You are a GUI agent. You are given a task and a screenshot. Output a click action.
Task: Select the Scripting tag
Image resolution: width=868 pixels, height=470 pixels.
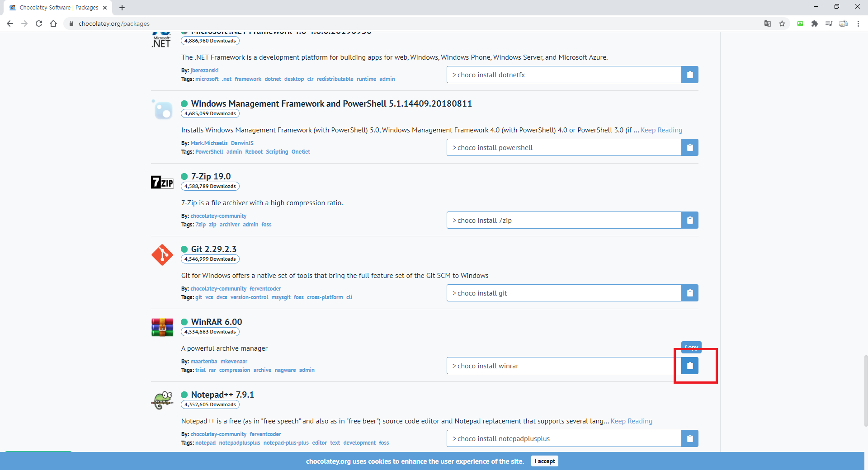(277, 152)
